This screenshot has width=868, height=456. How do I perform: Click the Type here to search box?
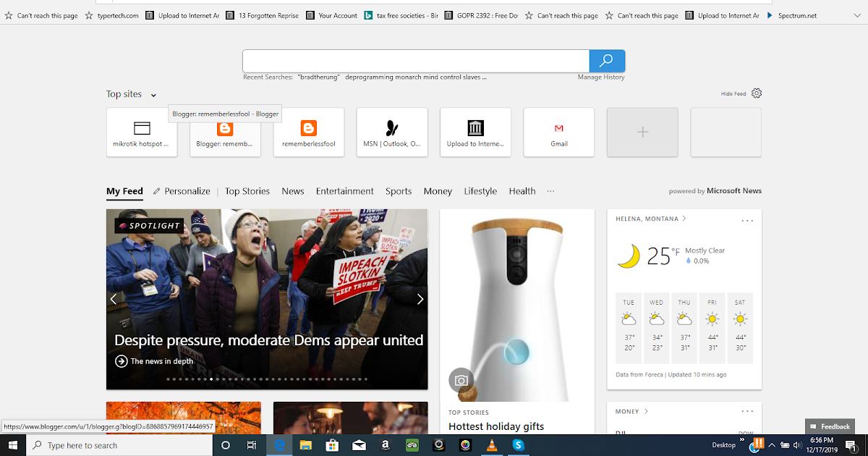tap(119, 445)
